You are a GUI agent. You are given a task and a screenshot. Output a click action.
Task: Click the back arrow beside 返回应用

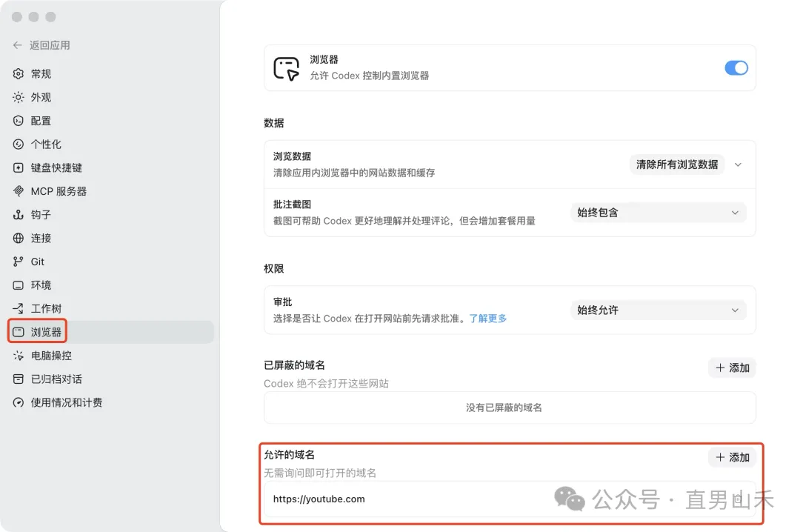(x=17, y=45)
